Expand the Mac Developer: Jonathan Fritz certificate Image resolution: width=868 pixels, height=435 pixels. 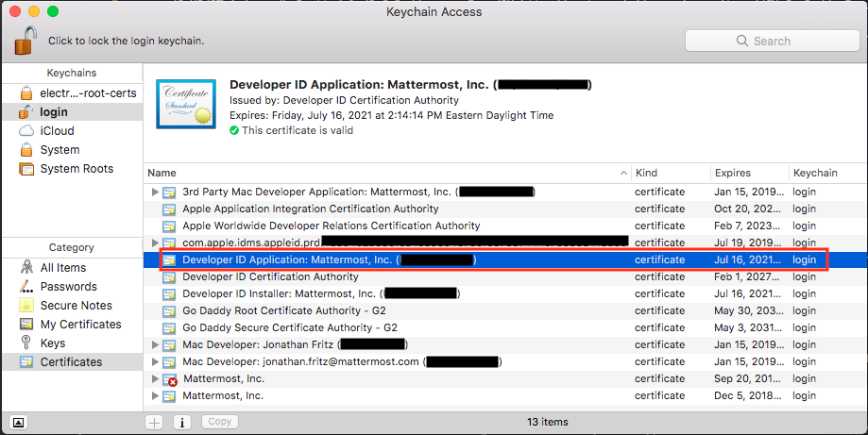[156, 345]
